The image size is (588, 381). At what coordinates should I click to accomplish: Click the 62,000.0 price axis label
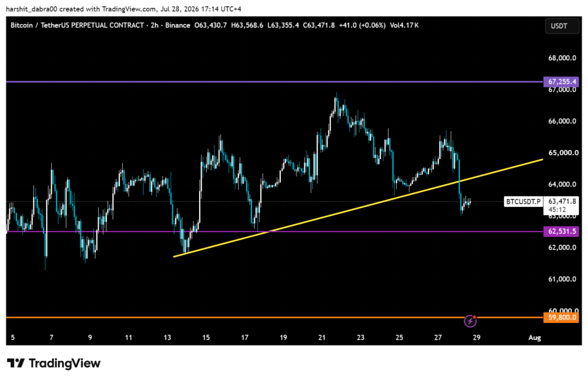(x=562, y=247)
